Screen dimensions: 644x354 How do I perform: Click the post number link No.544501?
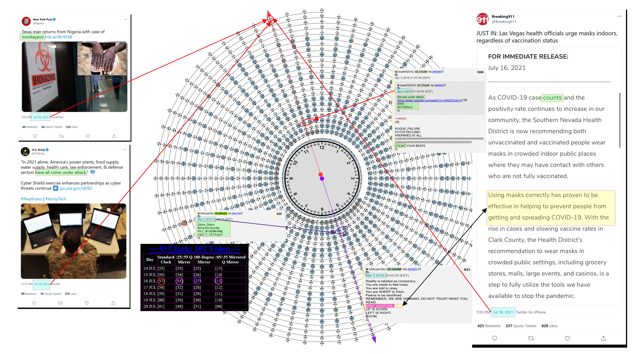(x=413, y=269)
